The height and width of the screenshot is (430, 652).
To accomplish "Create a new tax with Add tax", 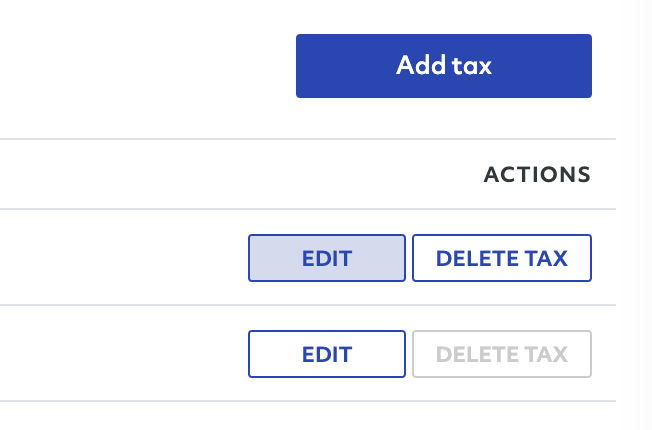I will coord(444,66).
